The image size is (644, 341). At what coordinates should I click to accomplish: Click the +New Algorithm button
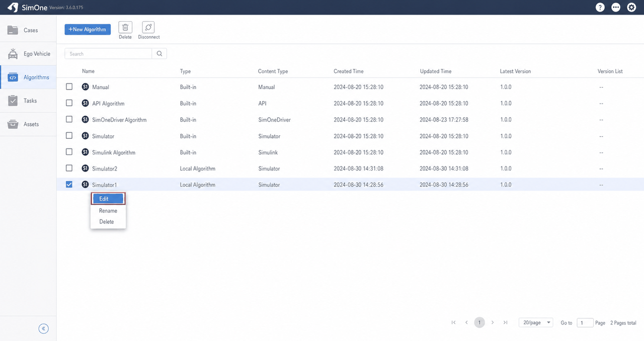[x=88, y=29]
